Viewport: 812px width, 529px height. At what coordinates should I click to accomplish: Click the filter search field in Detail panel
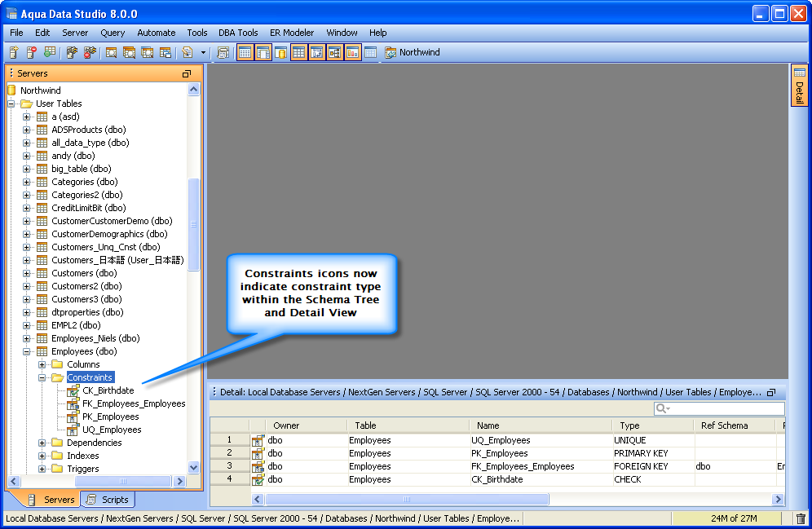(x=719, y=408)
